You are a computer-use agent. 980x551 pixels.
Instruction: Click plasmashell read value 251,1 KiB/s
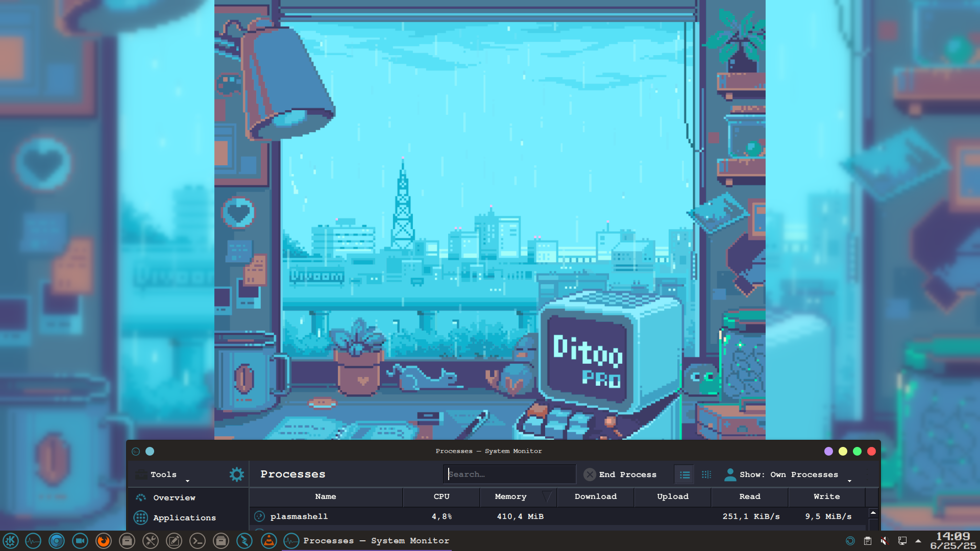[751, 517]
